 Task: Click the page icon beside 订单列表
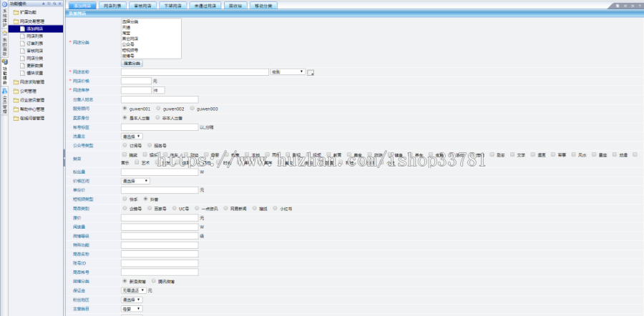click(x=23, y=44)
